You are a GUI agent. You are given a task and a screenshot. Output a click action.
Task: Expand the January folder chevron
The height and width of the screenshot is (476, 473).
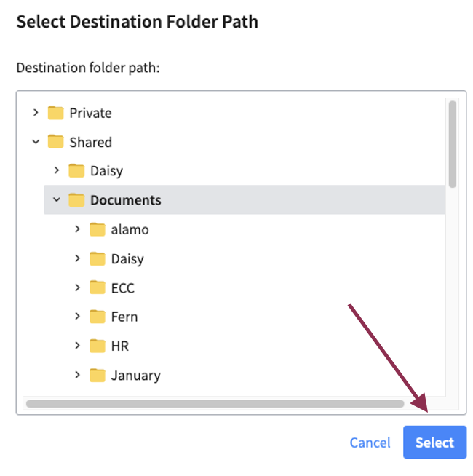point(77,376)
